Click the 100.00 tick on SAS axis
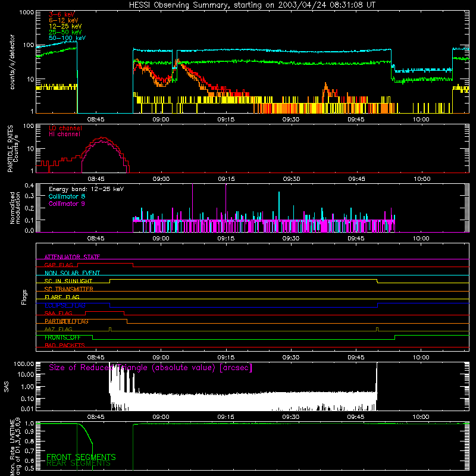This screenshot has height=476, width=476. (x=24, y=364)
